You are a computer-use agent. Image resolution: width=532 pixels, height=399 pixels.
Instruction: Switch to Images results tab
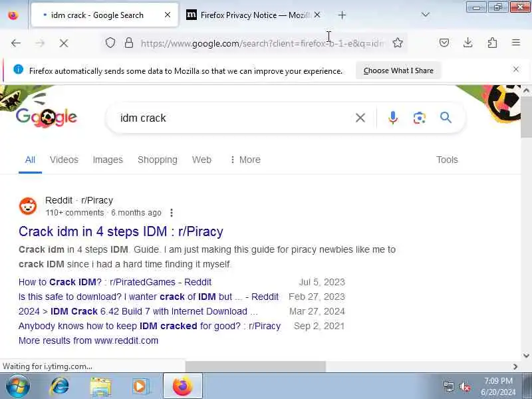point(108,160)
